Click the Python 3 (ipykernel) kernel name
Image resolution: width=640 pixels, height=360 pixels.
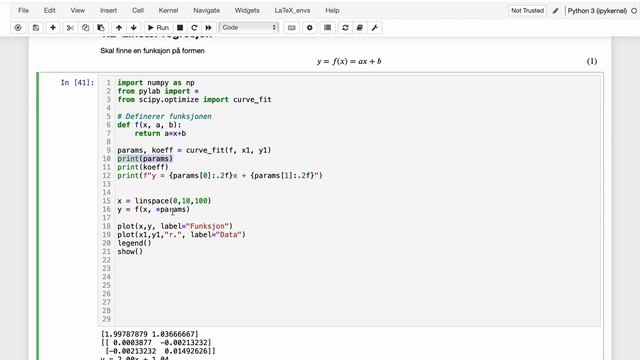click(x=597, y=11)
